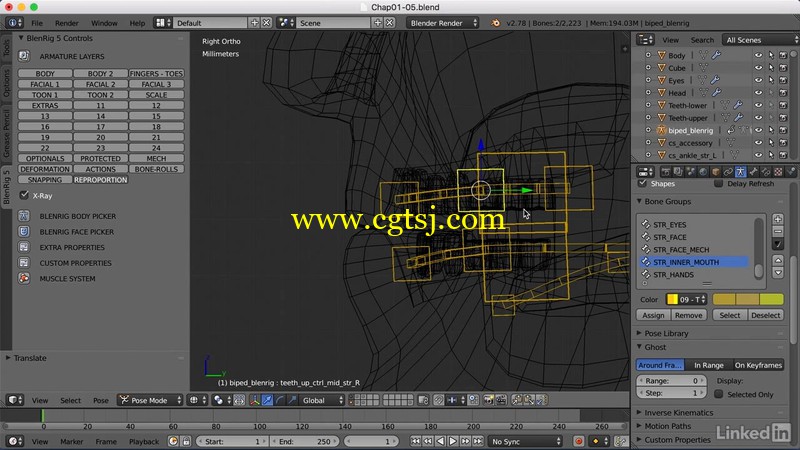The image size is (800, 450).
Task: Expand the Pose Library panel
Action: pyautogui.click(x=639, y=333)
